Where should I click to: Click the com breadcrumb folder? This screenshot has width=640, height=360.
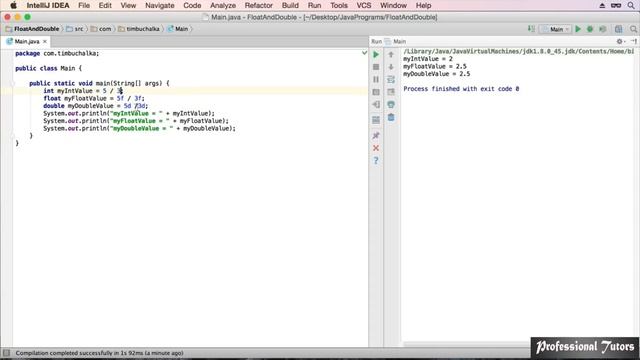click(101, 29)
